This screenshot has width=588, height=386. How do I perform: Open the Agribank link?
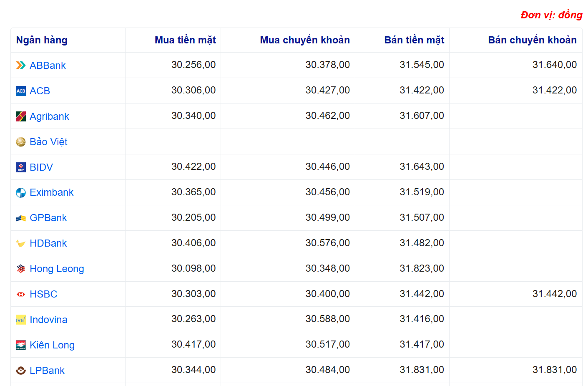click(49, 116)
